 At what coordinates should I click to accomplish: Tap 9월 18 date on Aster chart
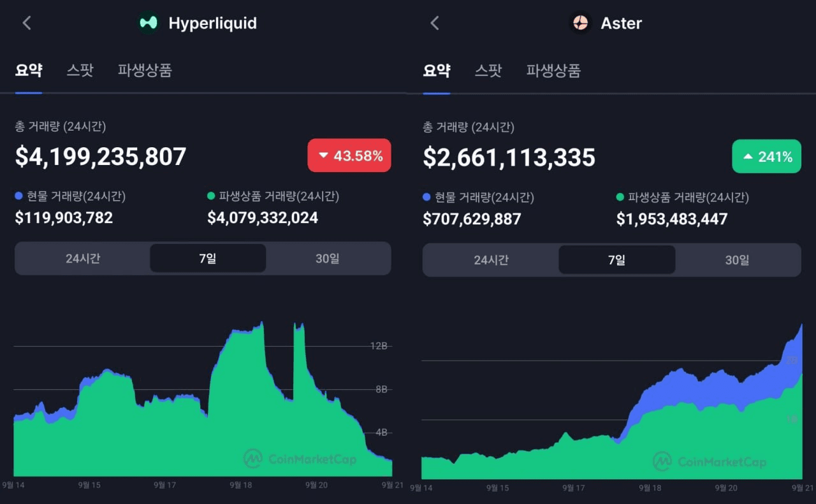click(x=649, y=488)
